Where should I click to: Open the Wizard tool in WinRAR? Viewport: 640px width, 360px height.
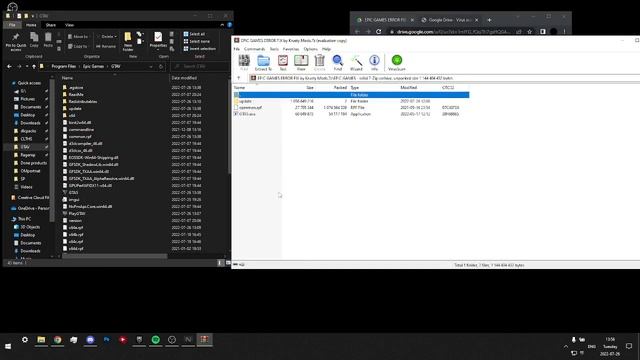click(x=356, y=62)
